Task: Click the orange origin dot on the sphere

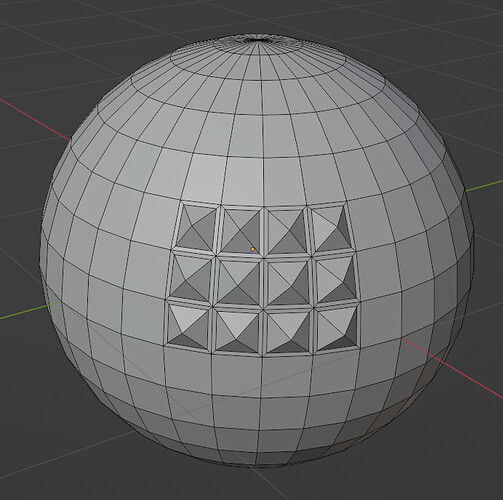Action: [x=253, y=249]
